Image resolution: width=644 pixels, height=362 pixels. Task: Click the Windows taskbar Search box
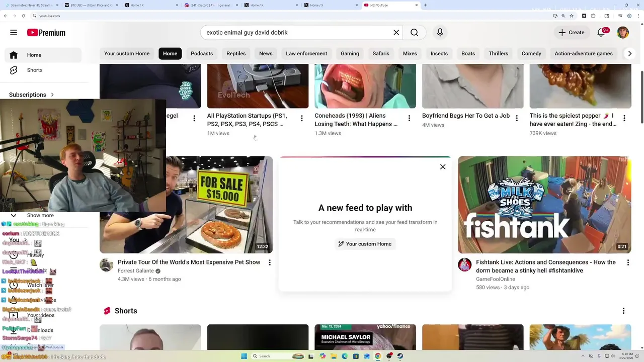[x=278, y=356]
